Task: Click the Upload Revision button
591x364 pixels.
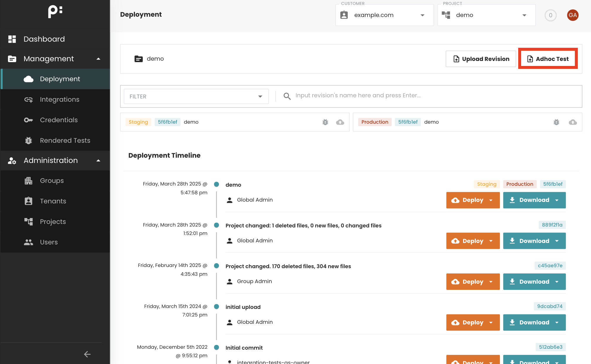Action: [x=481, y=59]
